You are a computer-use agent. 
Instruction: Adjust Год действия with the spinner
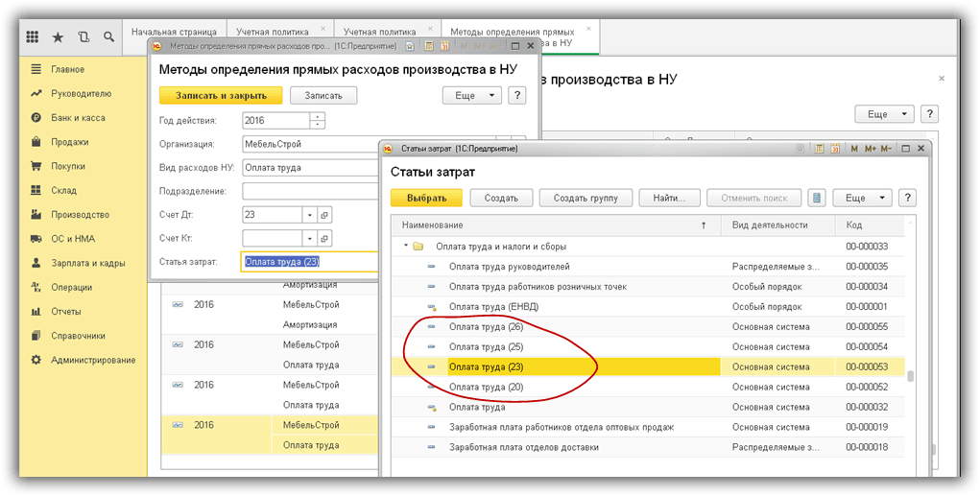pyautogui.click(x=318, y=120)
